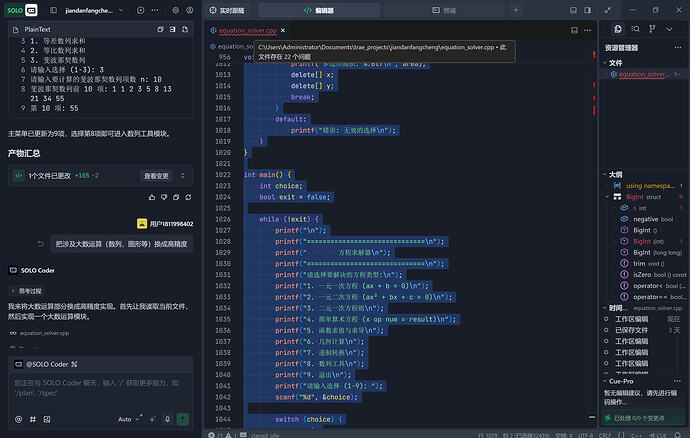Screen dimensions: 690x438
Task: Open the source control branch icon
Action: click(652, 29)
